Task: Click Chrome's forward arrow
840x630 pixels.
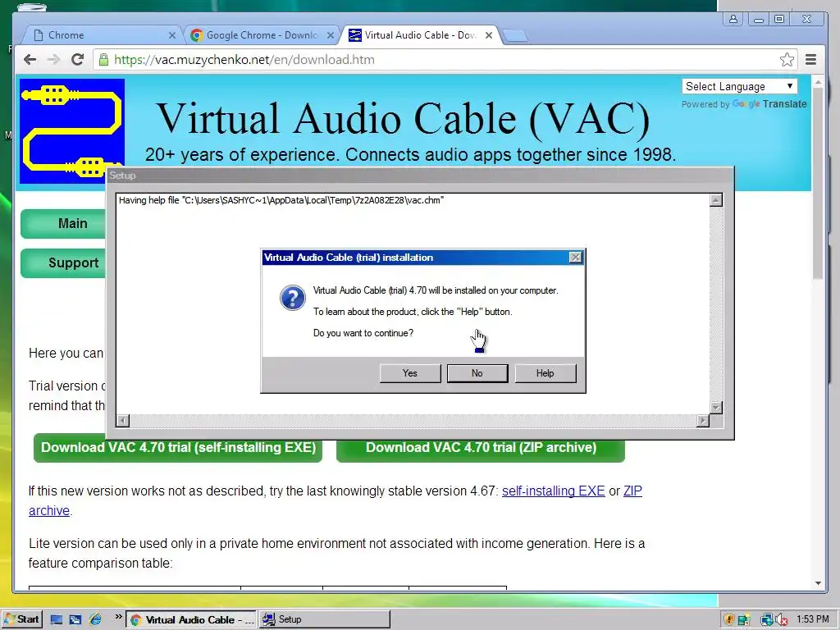Action: coord(53,59)
